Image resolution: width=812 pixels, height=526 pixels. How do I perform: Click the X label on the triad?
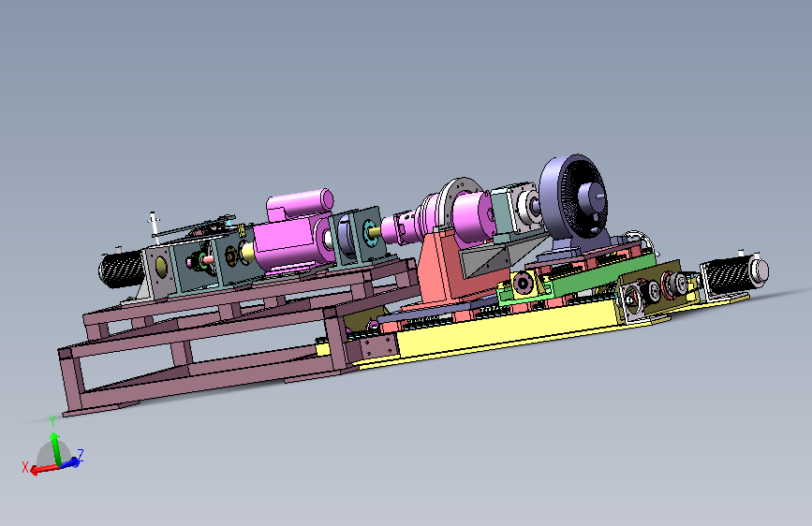point(25,467)
